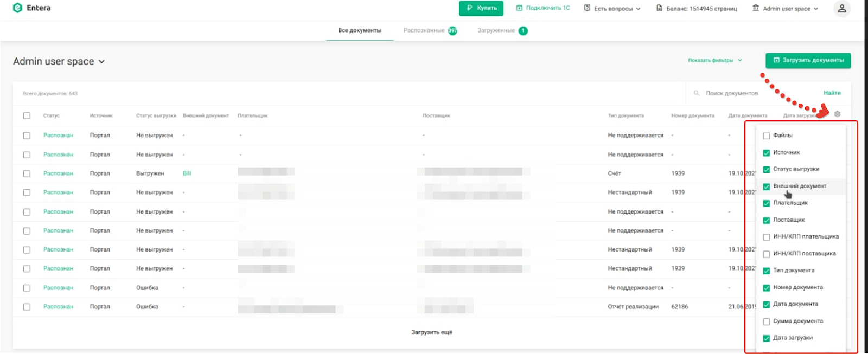Click the badge on Загруженные tab

[523, 31]
